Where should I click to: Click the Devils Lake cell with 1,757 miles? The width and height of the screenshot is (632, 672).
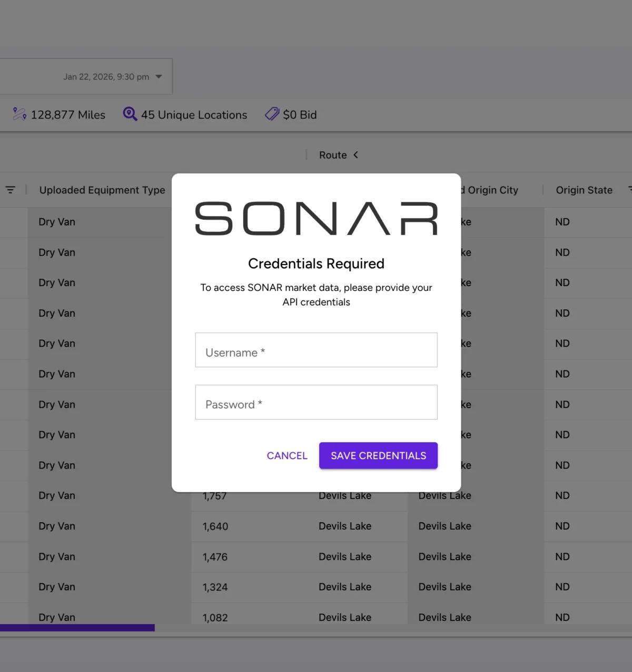tap(345, 495)
